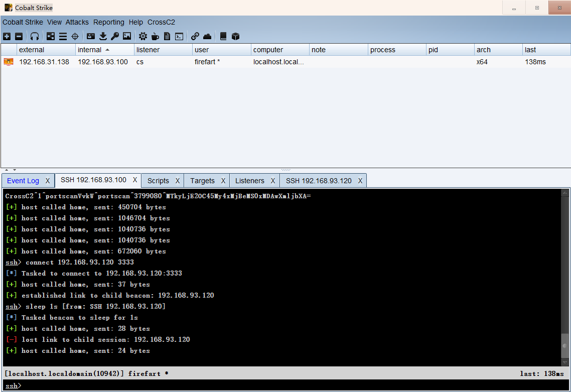The width and height of the screenshot is (571, 392).
Task: Switch to the Pivot Graph view icon
Action: [x=51, y=36]
